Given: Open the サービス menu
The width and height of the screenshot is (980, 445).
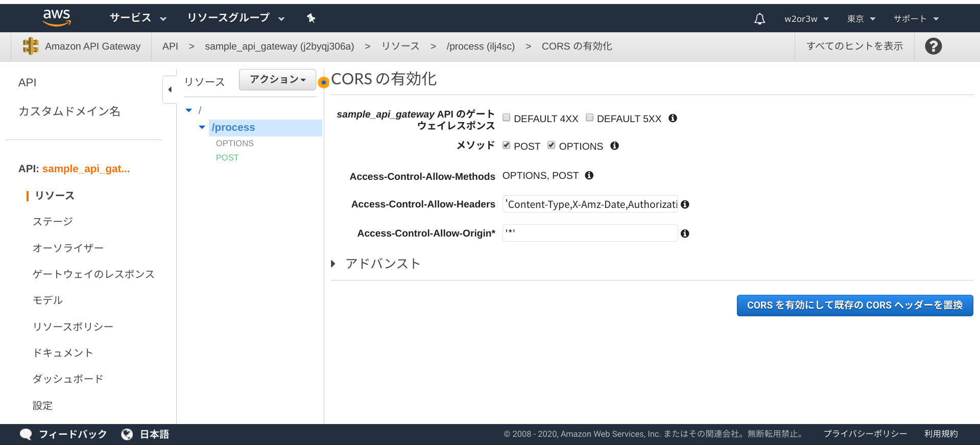Looking at the screenshot, I should [x=138, y=18].
